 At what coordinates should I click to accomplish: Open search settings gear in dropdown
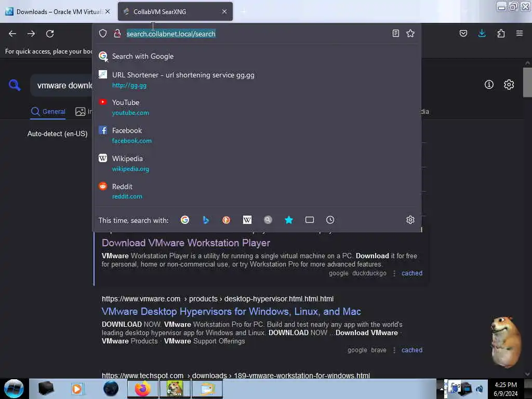point(410,220)
